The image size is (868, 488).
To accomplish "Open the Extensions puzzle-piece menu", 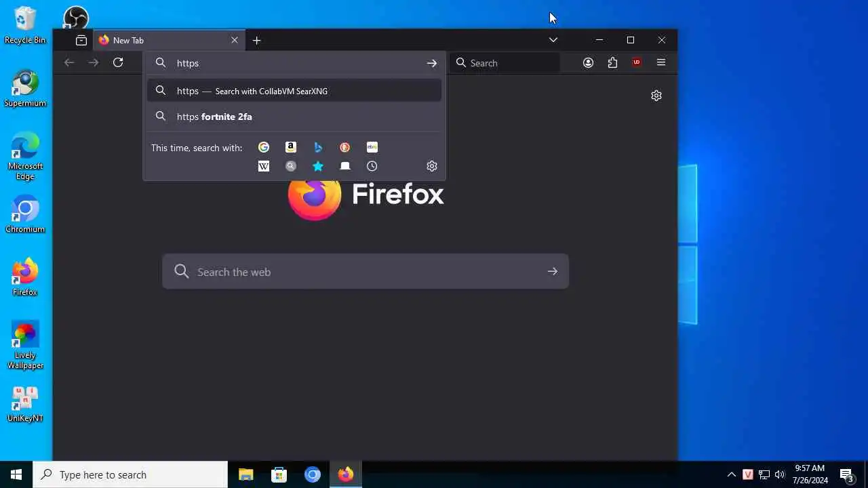I will pyautogui.click(x=613, y=63).
